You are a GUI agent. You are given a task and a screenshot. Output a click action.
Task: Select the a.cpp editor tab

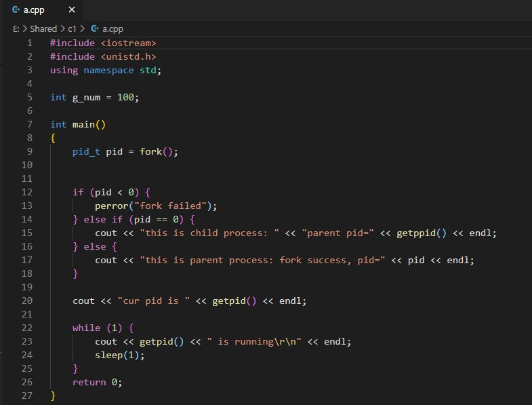click(43, 10)
